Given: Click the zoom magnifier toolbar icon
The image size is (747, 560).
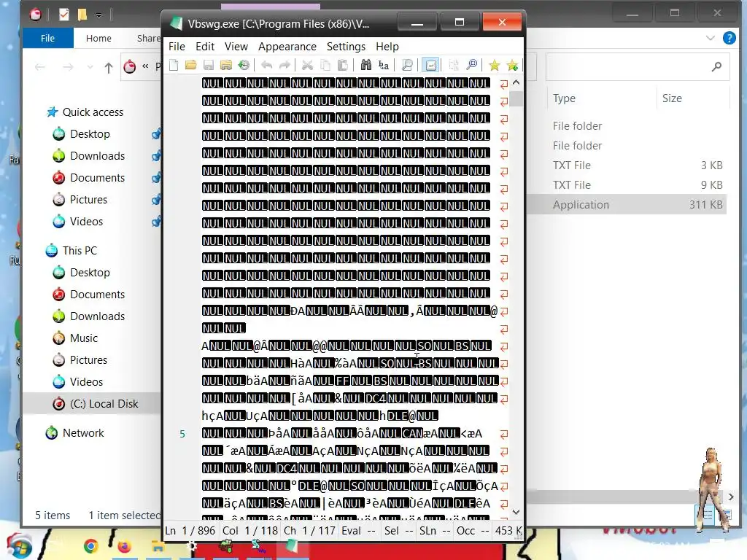Looking at the screenshot, I should pos(472,65).
